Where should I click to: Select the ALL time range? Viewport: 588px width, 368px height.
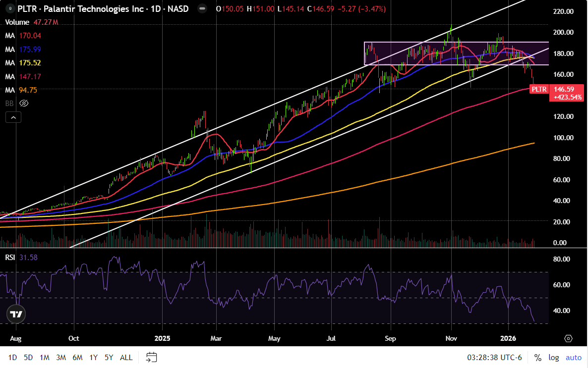pyautogui.click(x=126, y=358)
